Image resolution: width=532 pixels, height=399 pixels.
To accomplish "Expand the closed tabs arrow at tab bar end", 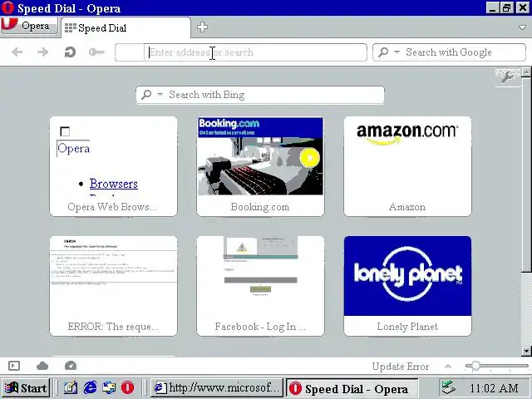I will [x=522, y=27].
